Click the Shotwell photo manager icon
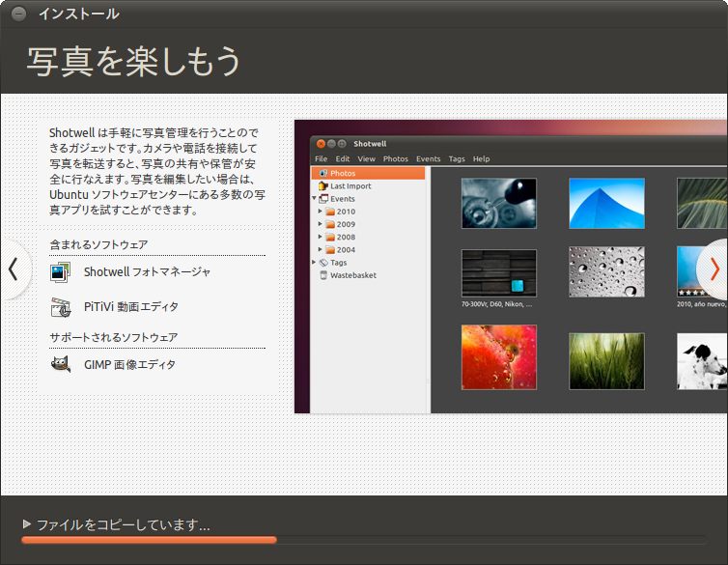The image size is (728, 565). click(61, 272)
